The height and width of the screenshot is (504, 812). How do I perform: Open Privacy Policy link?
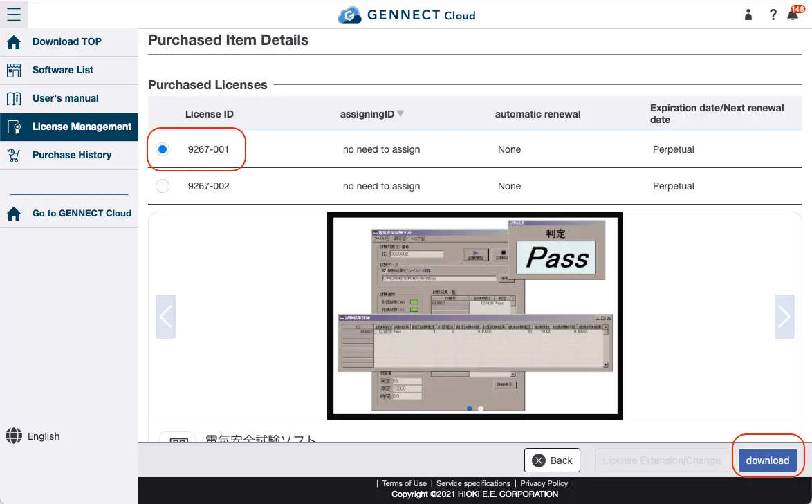pos(544,483)
